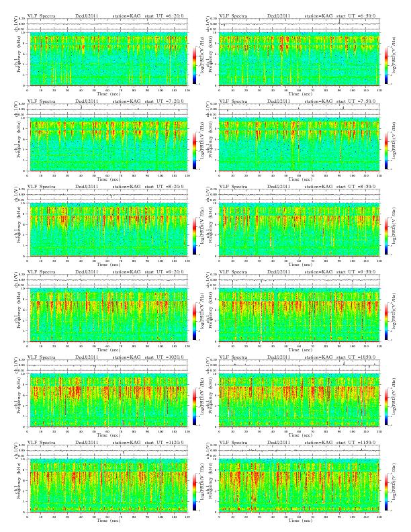Click the ch.1 waveform strip above the 9:20:0 spectrogram

point(107,280)
